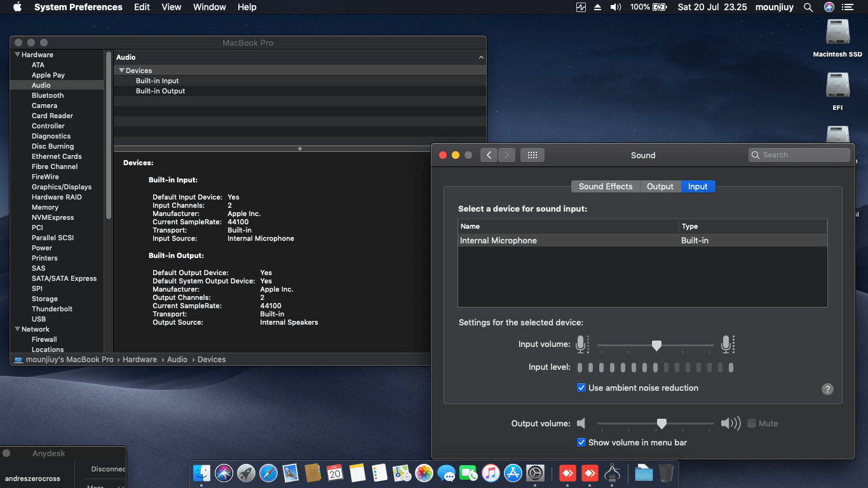Click the Search field in Sound preferences
Viewport: 868px width, 488px height.
point(799,155)
